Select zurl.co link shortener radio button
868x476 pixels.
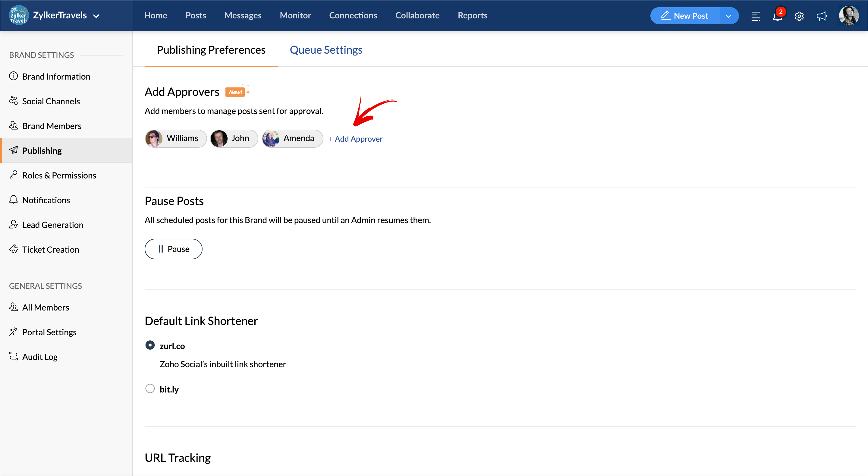pyautogui.click(x=150, y=345)
